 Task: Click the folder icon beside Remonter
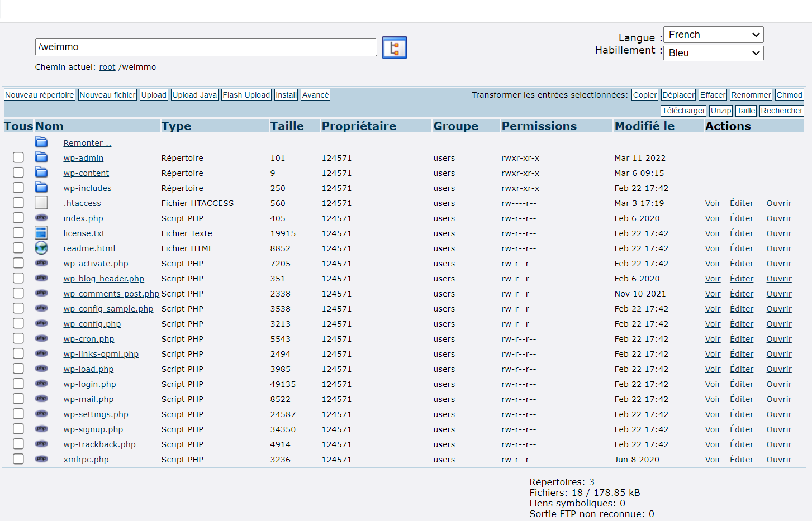(41, 142)
